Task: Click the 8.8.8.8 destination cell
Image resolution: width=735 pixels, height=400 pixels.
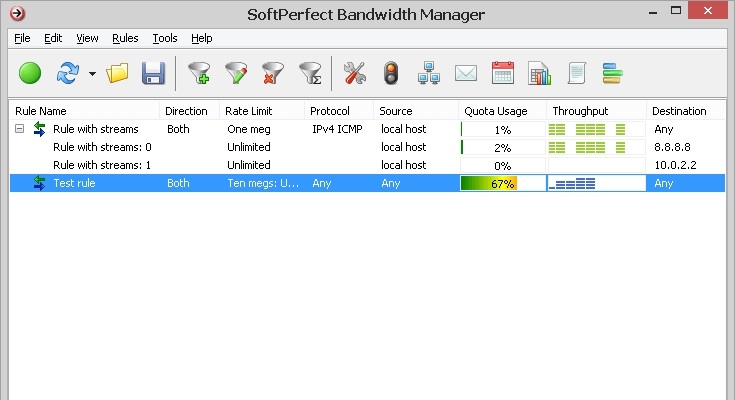Action: coord(672,147)
